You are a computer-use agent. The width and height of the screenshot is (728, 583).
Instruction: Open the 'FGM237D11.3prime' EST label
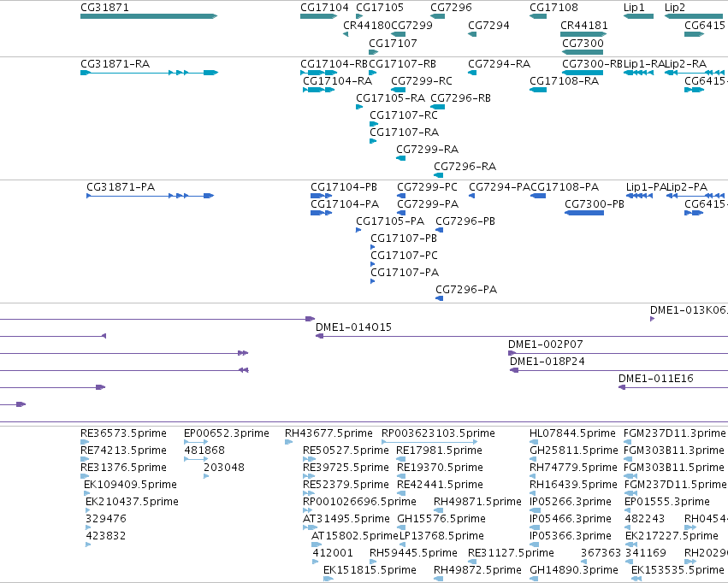pos(675,433)
